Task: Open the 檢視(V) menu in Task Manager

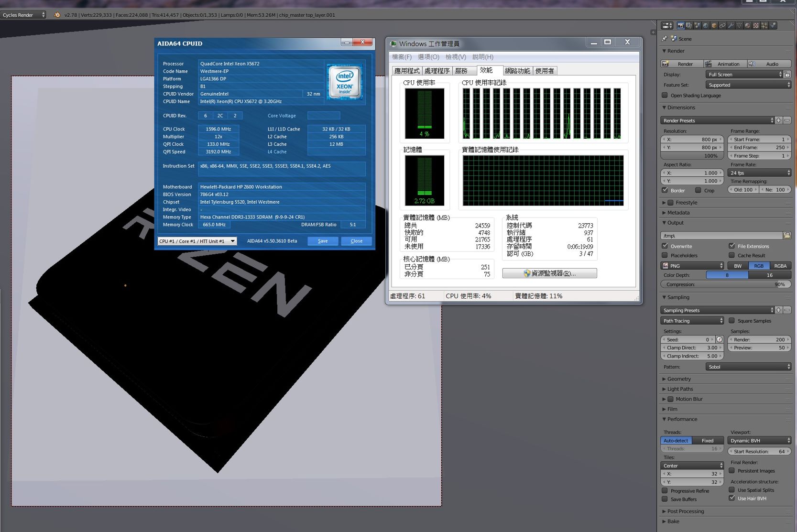Action: 455,57
